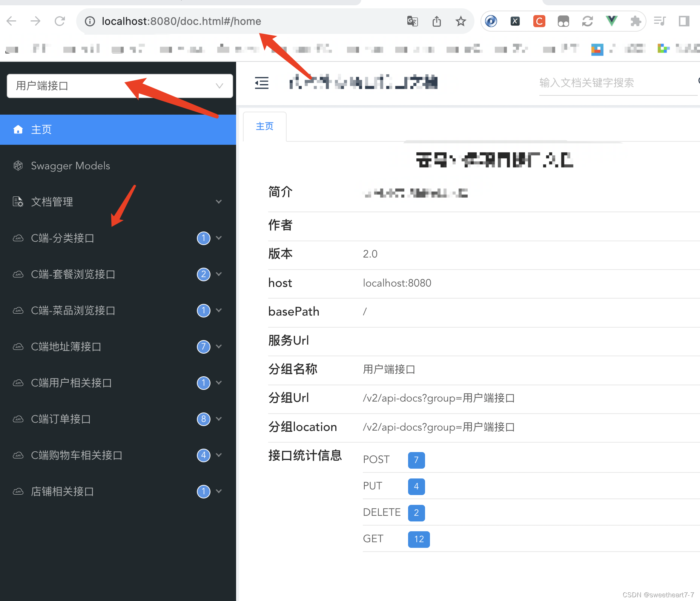Click the 分组名称 value 用户端接口
The image size is (700, 601).
click(389, 369)
